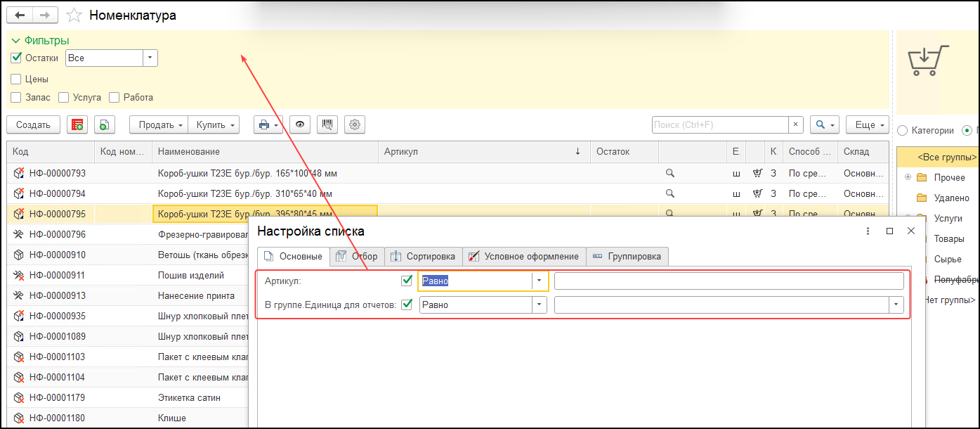Screen dimensions: 980x429
Task: Add Номенклатура to favorites with star
Action: click(x=74, y=15)
